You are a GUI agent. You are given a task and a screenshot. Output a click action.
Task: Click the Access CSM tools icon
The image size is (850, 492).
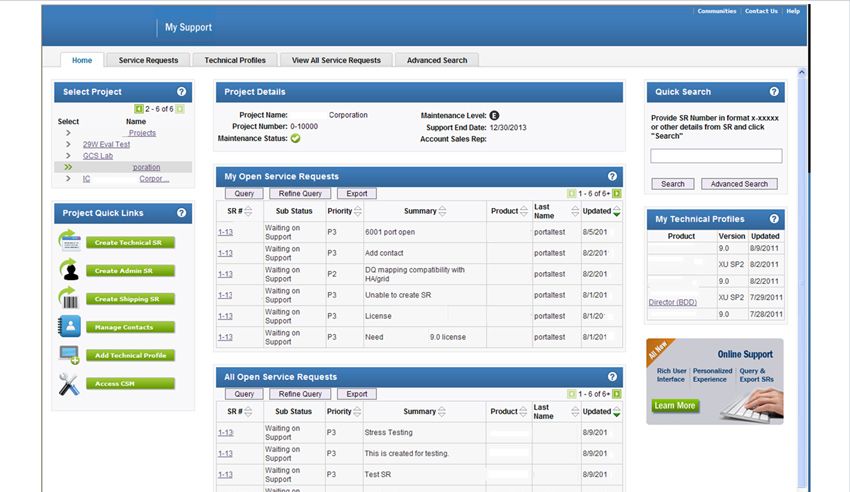tap(69, 383)
